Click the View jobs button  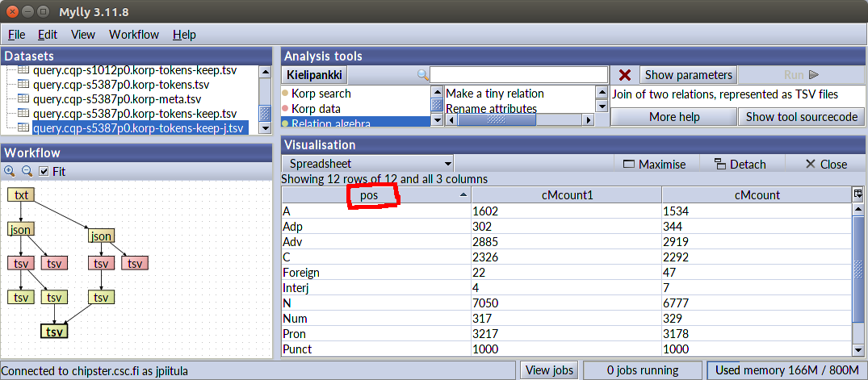click(549, 370)
